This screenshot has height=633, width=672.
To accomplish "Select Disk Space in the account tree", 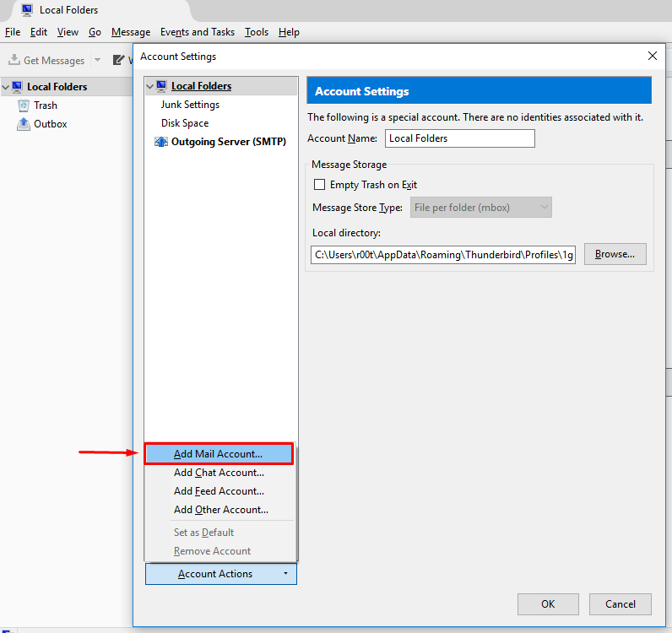I will pyautogui.click(x=185, y=123).
